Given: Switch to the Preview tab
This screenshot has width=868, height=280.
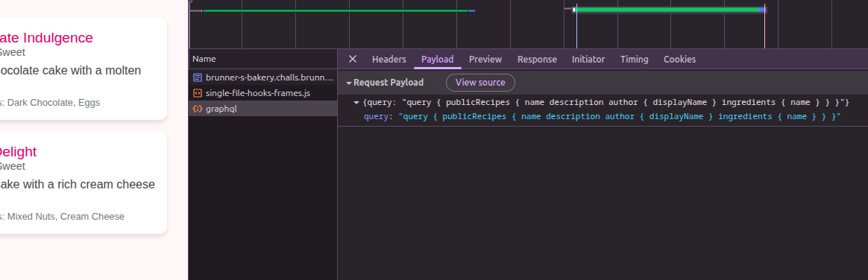Looking at the screenshot, I should click(485, 59).
